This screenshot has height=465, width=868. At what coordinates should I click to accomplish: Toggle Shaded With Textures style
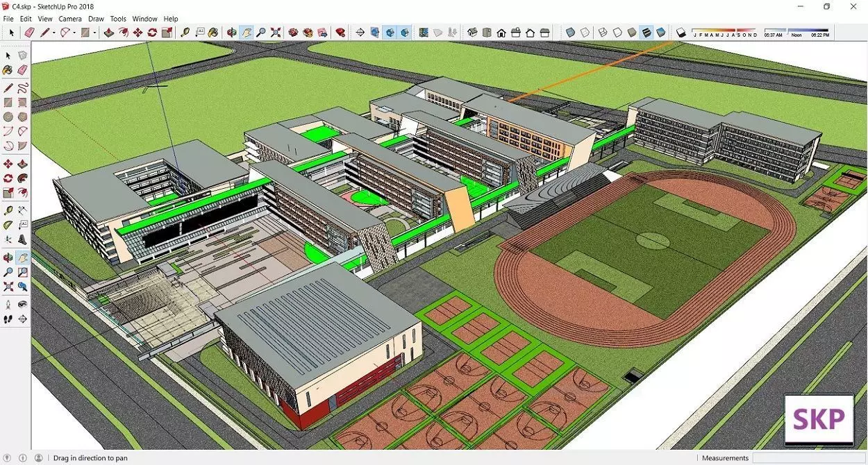point(646,32)
